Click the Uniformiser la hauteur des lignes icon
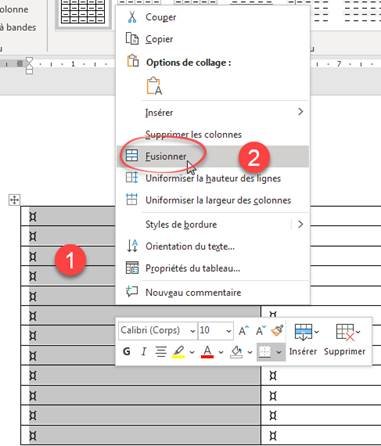The width and height of the screenshot is (381, 446). coord(132,178)
